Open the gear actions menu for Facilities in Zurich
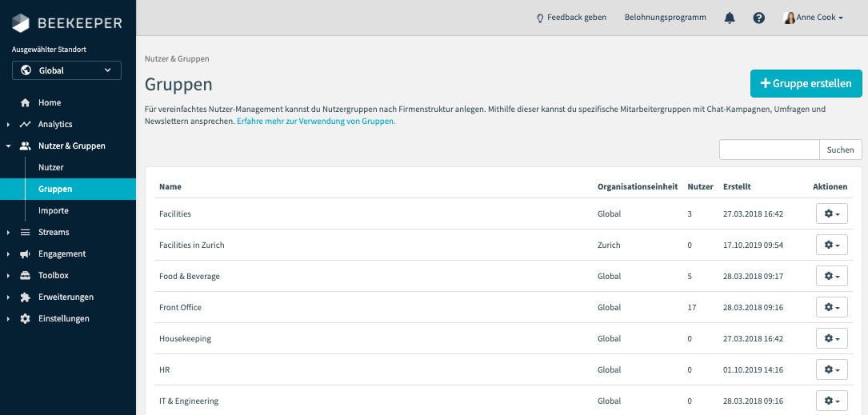The height and width of the screenshot is (415, 868). [831, 245]
